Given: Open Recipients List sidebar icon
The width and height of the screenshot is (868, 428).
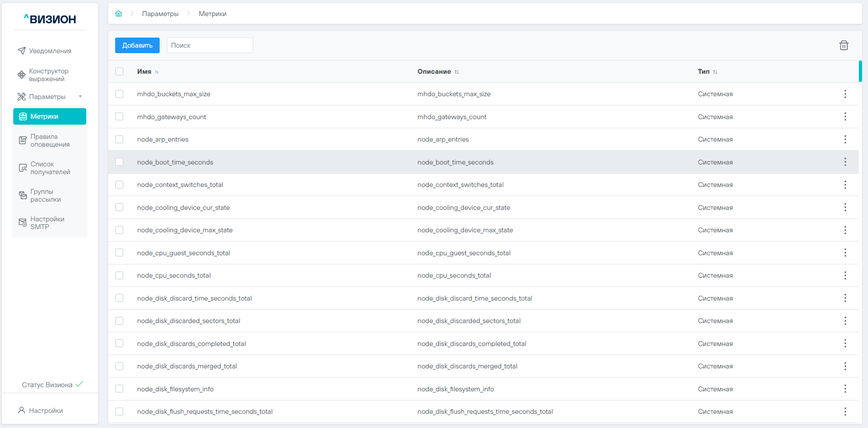Looking at the screenshot, I should coord(22,168).
